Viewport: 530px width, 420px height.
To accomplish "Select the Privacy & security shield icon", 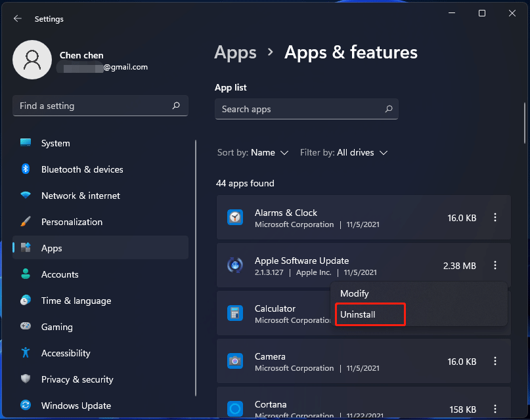I will [26, 379].
